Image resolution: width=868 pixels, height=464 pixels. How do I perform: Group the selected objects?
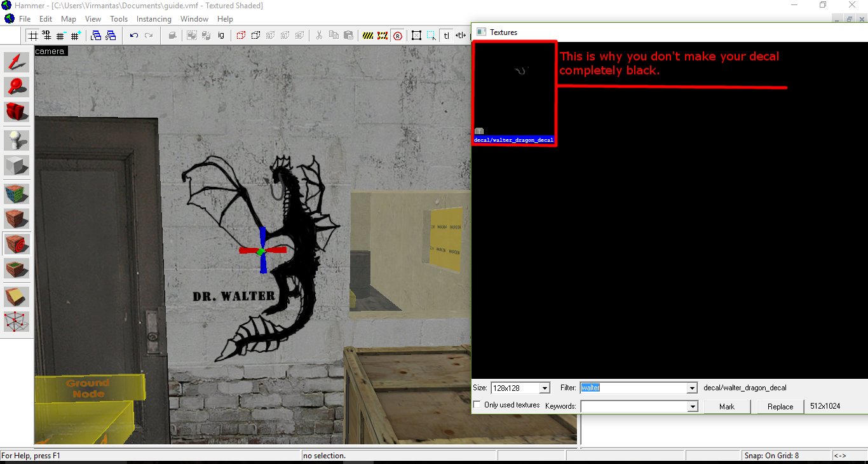pos(191,36)
